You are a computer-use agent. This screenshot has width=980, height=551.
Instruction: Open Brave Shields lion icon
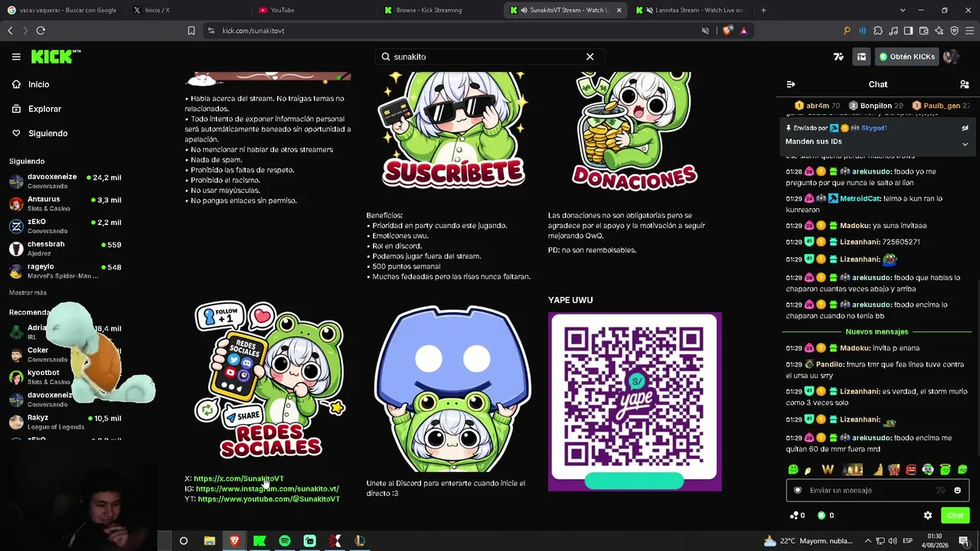coord(728,31)
